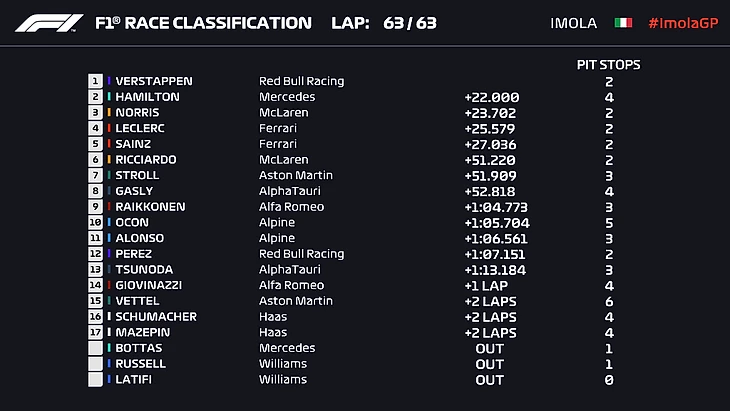Click Russell's OUT status

tap(489, 364)
